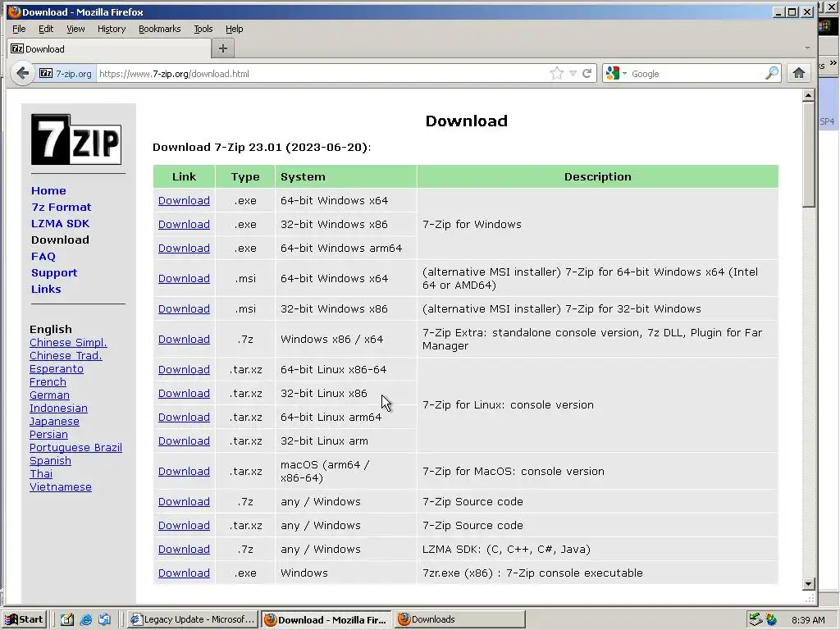840x630 pixels.
Task: Open the Google search engine dropdown
Action: click(x=624, y=73)
